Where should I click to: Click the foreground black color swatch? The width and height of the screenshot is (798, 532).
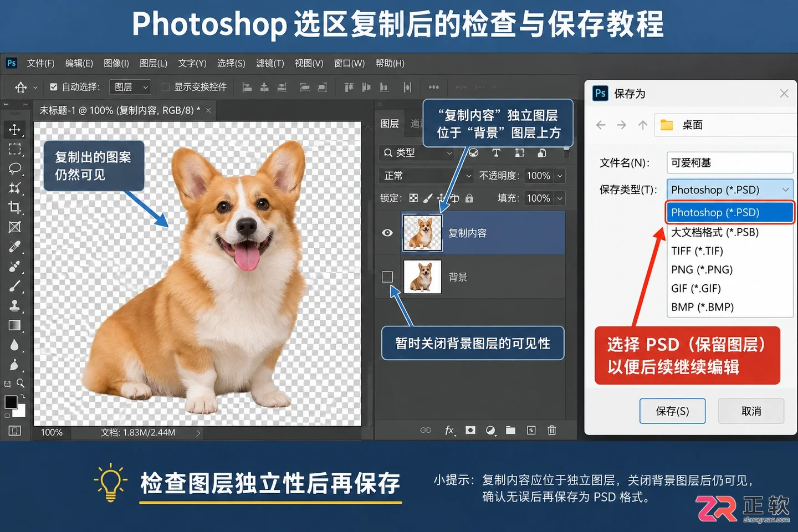(x=11, y=402)
